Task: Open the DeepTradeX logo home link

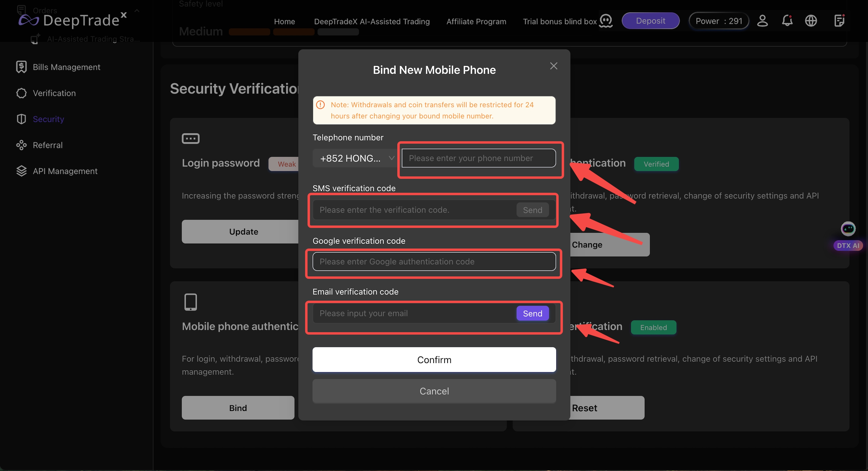Action: click(x=72, y=20)
